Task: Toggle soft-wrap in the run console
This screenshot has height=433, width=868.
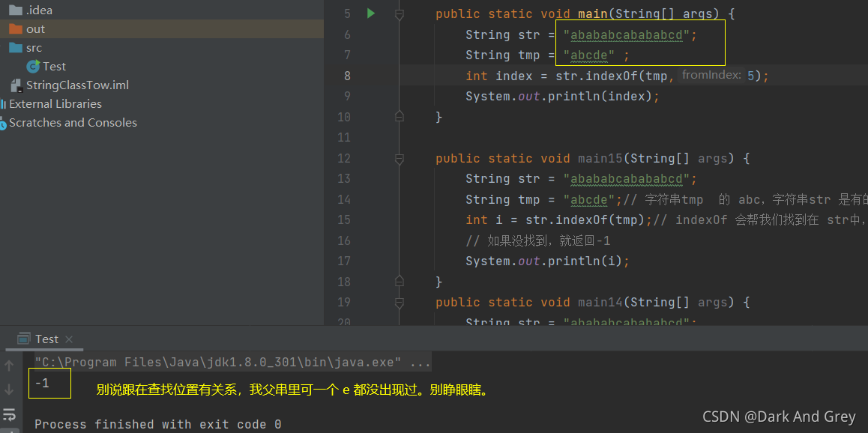Action: pyautogui.click(x=10, y=414)
